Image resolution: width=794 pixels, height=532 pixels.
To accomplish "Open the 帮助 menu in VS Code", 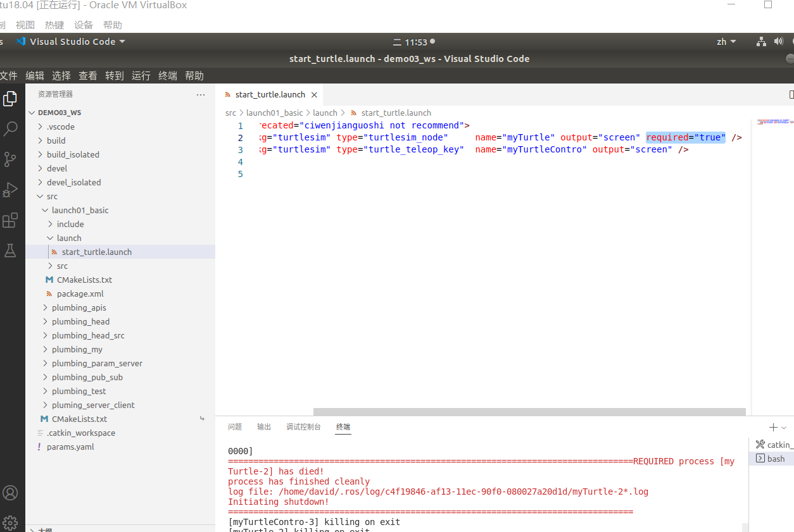I will click(x=194, y=76).
